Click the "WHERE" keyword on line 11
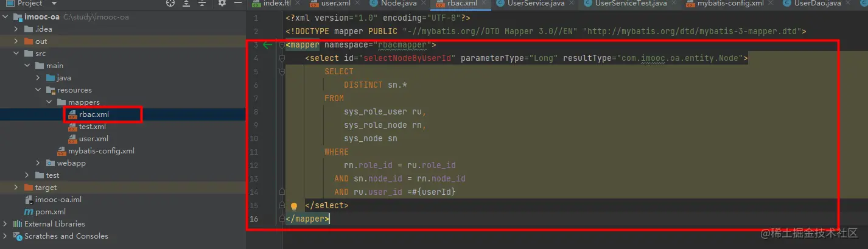This screenshot has height=249, width=868. [337, 152]
